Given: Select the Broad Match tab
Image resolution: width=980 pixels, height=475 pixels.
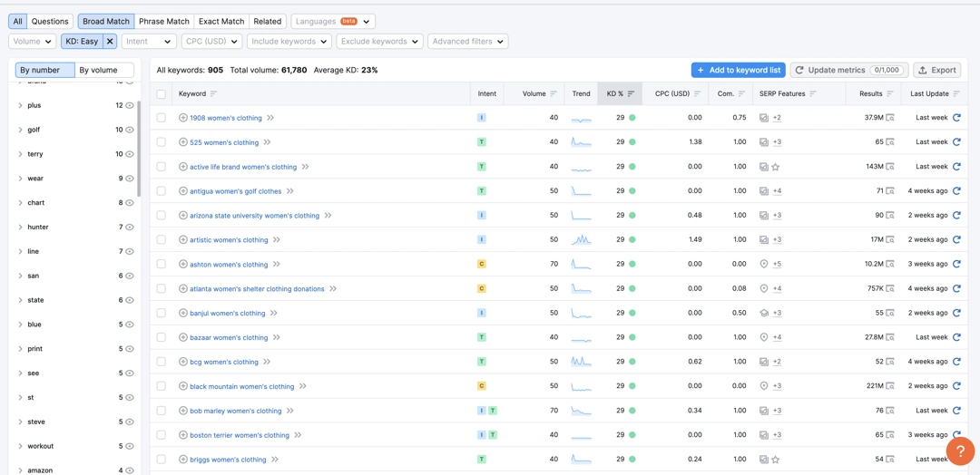Looking at the screenshot, I should [106, 21].
